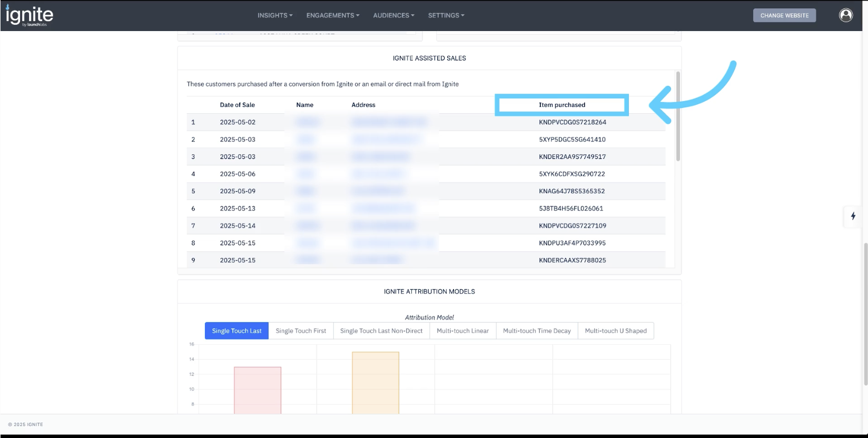
Task: Select item 5J8TB4H56FL026061
Action: pos(571,208)
